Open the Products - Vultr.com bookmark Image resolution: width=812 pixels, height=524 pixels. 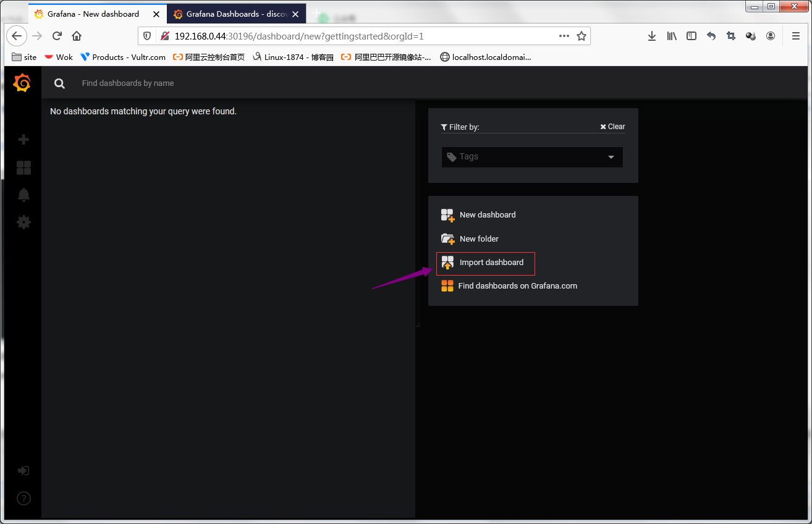[x=123, y=57]
